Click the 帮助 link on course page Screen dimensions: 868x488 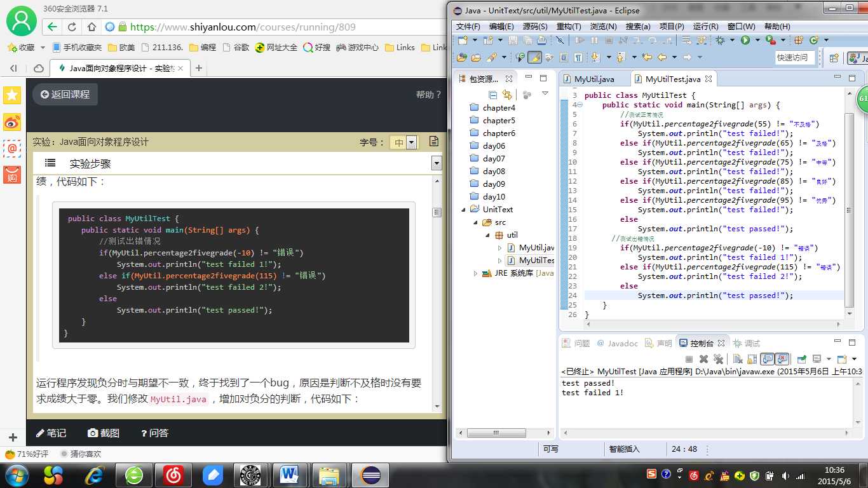[428, 95]
